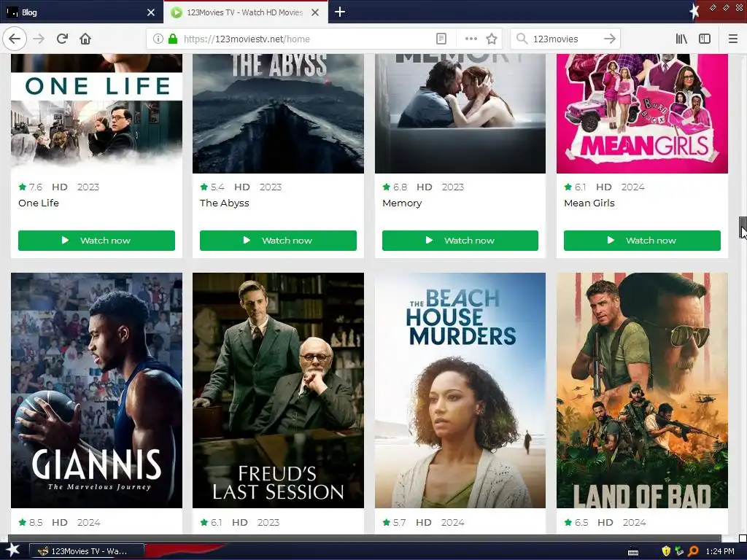Click the forward navigation arrow
The image size is (747, 560).
pyautogui.click(x=39, y=39)
